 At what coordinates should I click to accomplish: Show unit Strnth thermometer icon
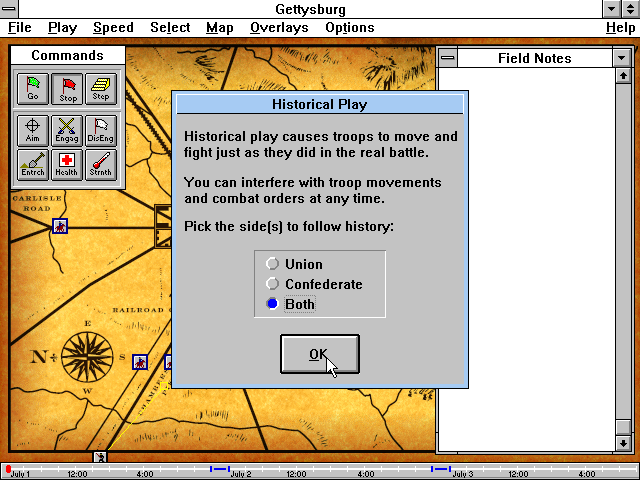101,164
